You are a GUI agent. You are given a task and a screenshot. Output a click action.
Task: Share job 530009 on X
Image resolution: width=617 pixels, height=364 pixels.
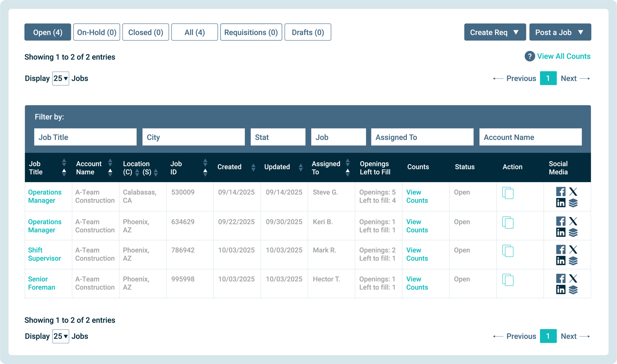click(x=573, y=192)
